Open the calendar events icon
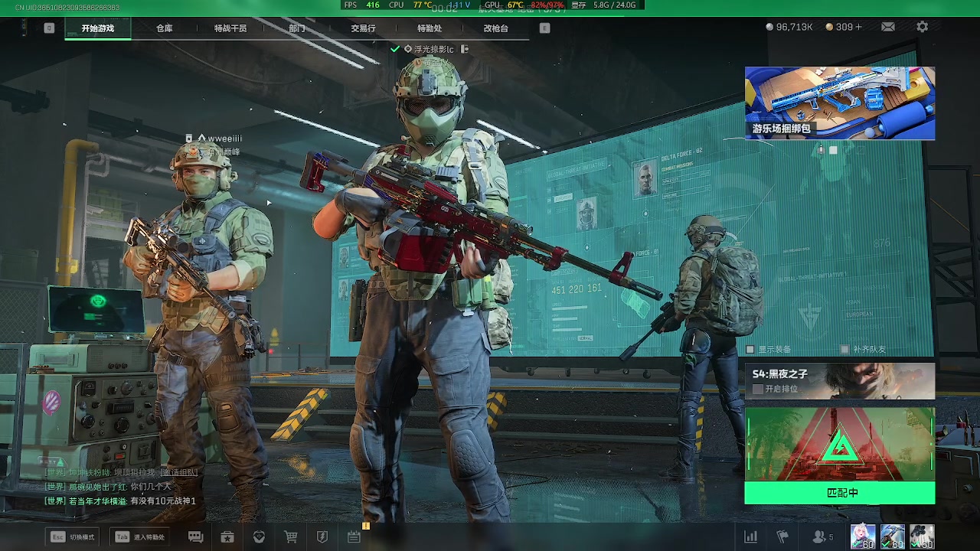Viewport: 980px width, 551px height. pos(354,537)
